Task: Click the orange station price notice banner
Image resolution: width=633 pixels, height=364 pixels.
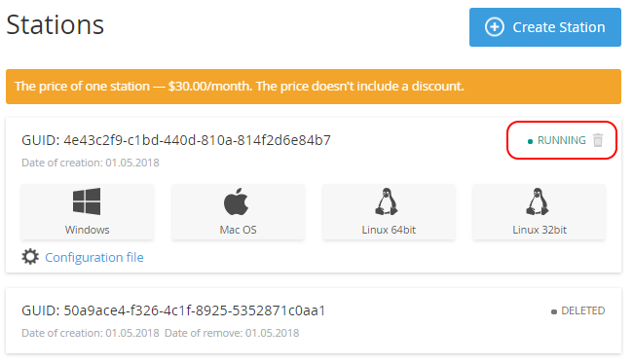Action: [x=314, y=87]
